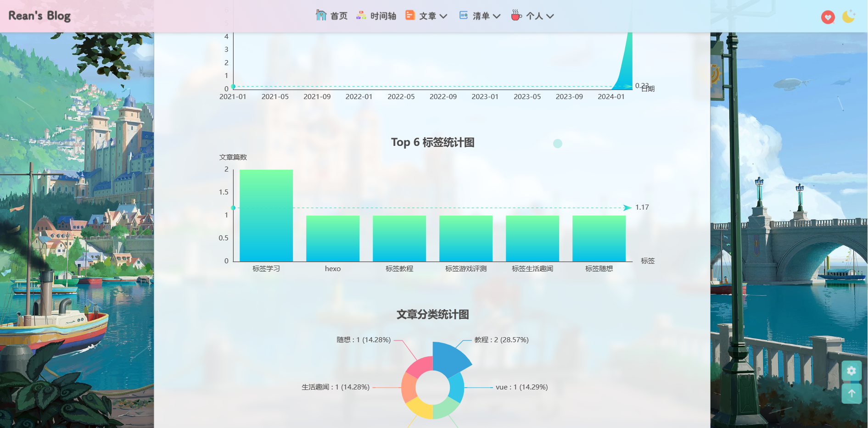868x428 pixels.
Task: Open the 时间轴 timeline page
Action: 383,16
